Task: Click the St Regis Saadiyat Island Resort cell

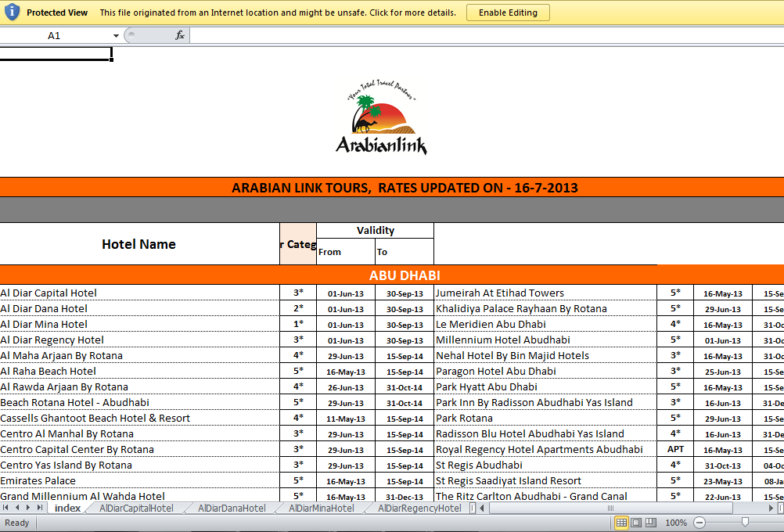Action: tap(545, 480)
